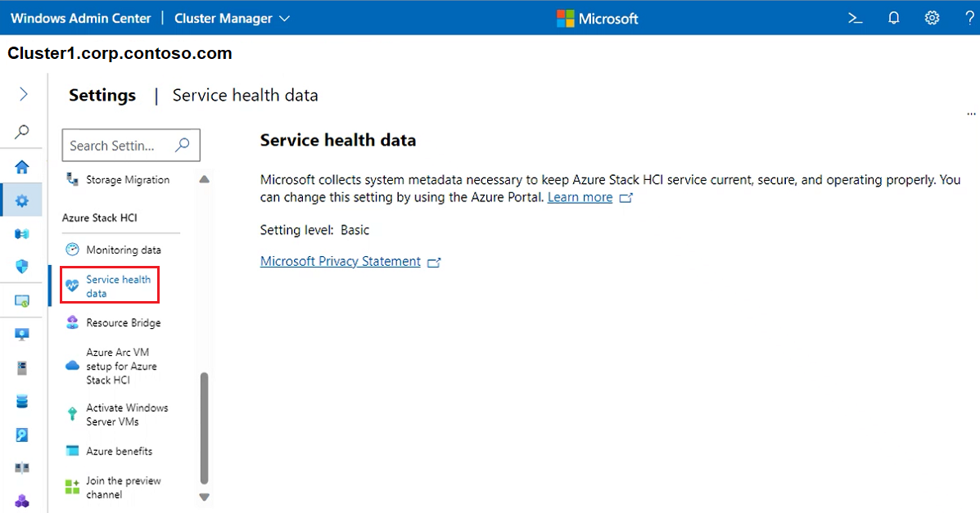Click the 'Azure Stack HCI' section header
Viewport: 980px width, 513px height.
pos(99,218)
